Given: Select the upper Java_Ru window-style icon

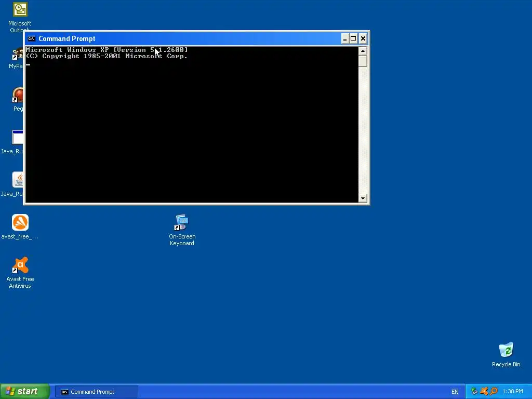Looking at the screenshot, I should click(x=17, y=138).
